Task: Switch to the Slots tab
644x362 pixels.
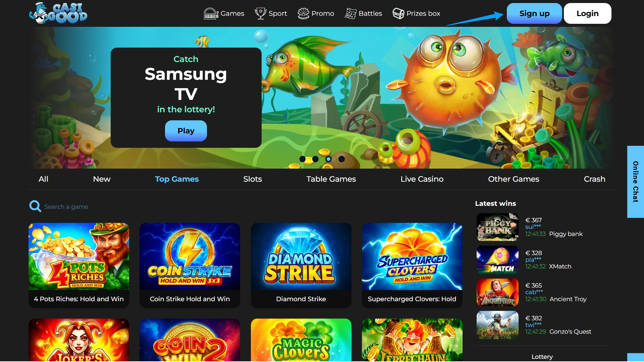Action: click(x=253, y=179)
